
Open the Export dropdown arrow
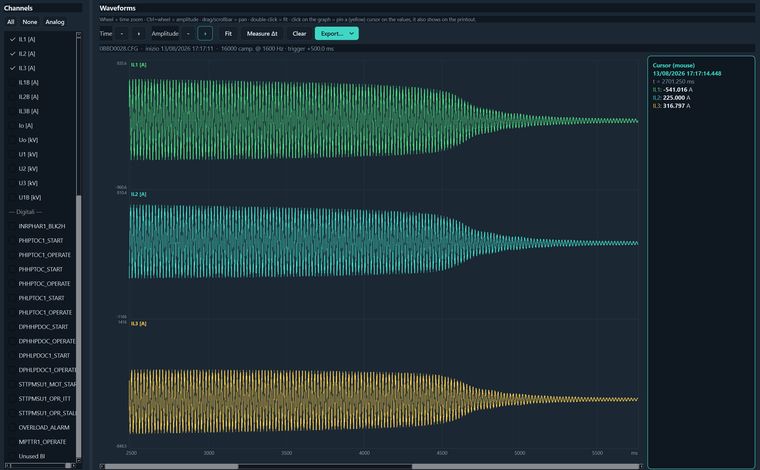[x=352, y=33]
